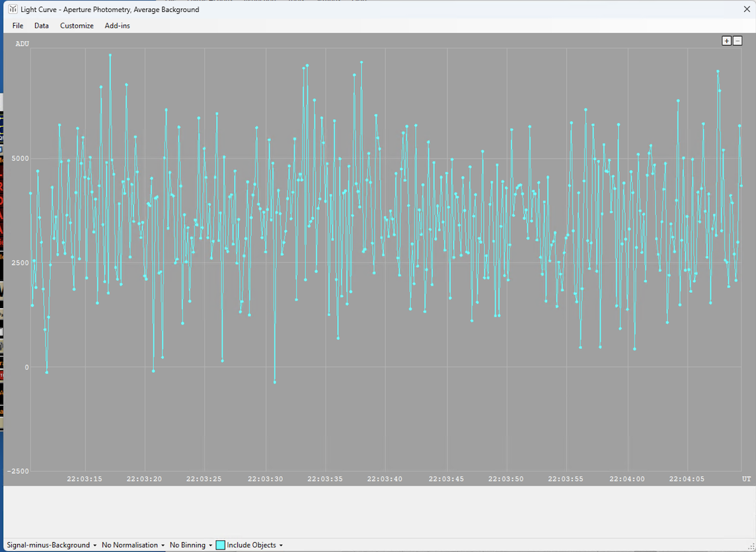
Task: Open the Add-ins menu
Action: 117,26
